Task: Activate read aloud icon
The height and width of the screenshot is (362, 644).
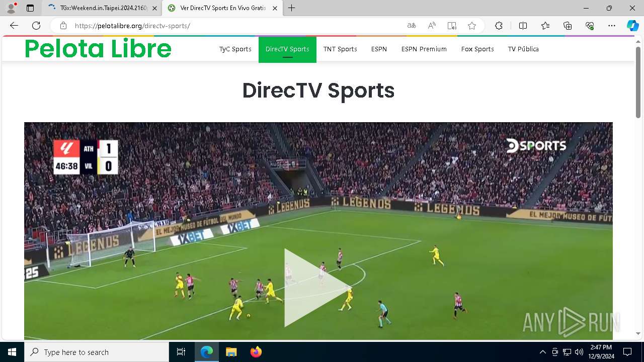Action: click(432, 26)
